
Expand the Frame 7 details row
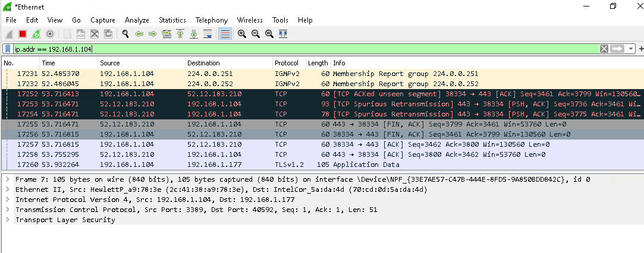point(7,179)
